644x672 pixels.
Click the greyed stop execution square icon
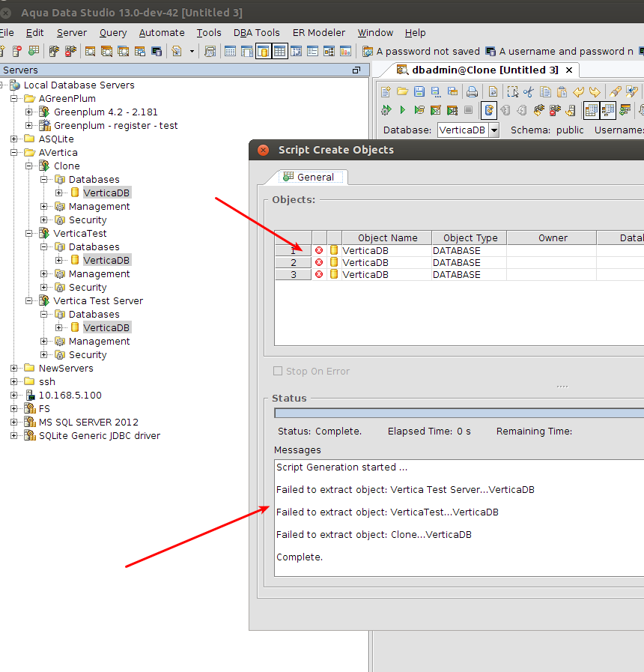pos(469,110)
